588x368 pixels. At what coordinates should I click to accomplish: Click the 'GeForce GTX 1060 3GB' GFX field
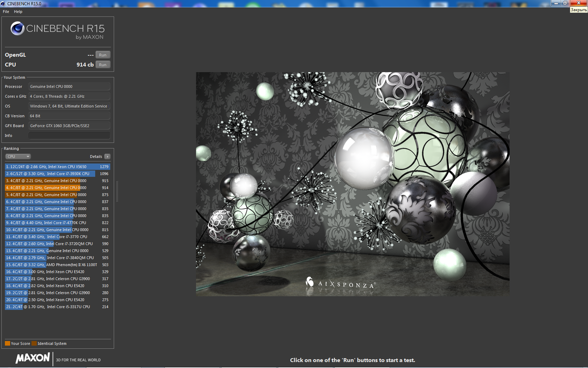click(x=69, y=126)
